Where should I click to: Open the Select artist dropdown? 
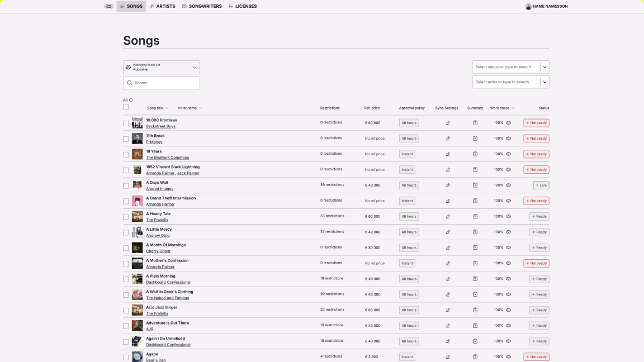point(545,82)
